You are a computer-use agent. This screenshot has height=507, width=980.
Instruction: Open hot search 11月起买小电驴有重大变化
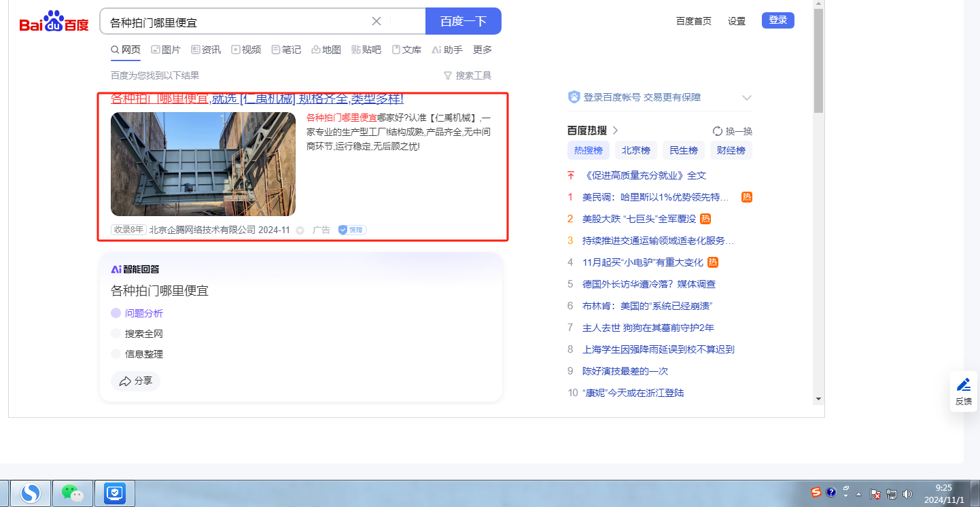[643, 262]
